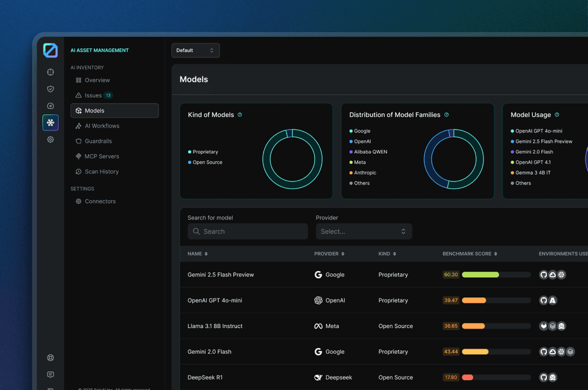Select the snowflake Models icon in the icon rail
The image size is (588, 390).
(51, 122)
